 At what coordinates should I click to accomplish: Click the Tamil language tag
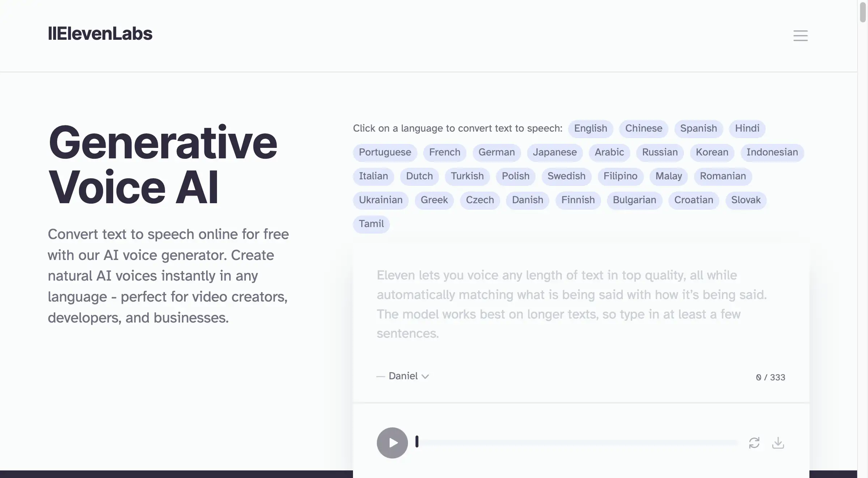(x=371, y=224)
